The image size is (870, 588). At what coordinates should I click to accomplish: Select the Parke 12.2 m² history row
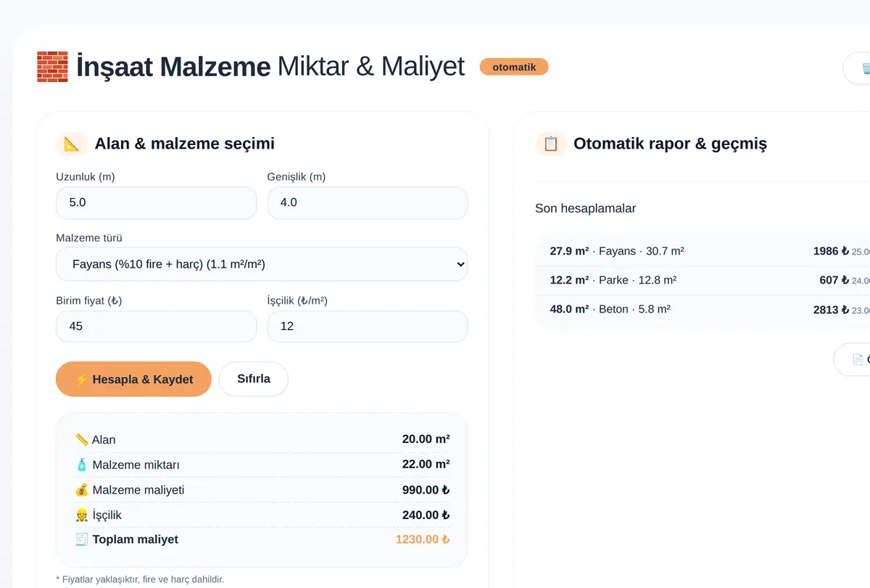[703, 280]
